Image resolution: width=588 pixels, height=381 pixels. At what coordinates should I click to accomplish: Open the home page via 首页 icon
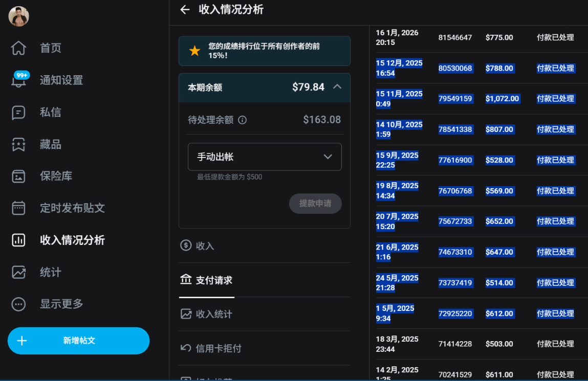pos(18,48)
